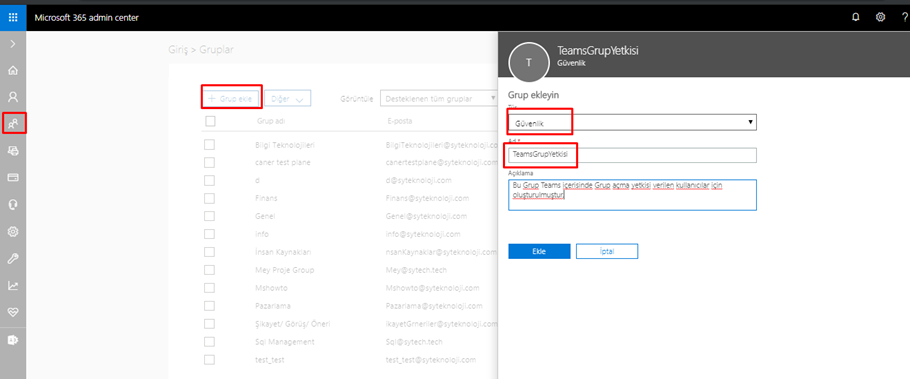
Task: Click Gruplar in breadcrumb
Action: pyautogui.click(x=216, y=50)
